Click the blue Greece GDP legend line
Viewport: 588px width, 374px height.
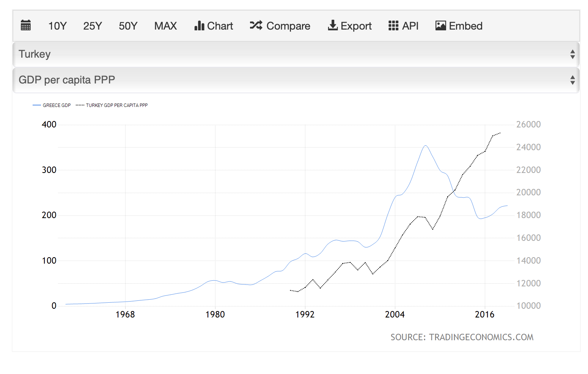pyautogui.click(x=37, y=105)
